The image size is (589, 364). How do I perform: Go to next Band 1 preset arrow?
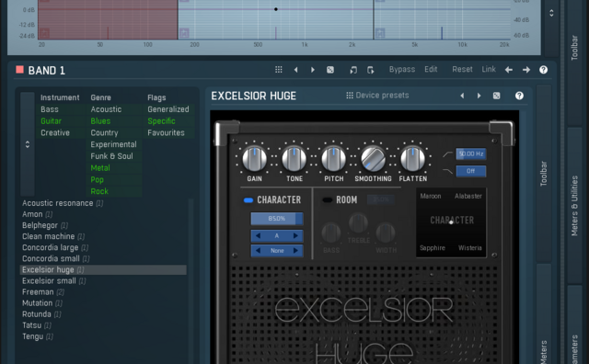(313, 70)
